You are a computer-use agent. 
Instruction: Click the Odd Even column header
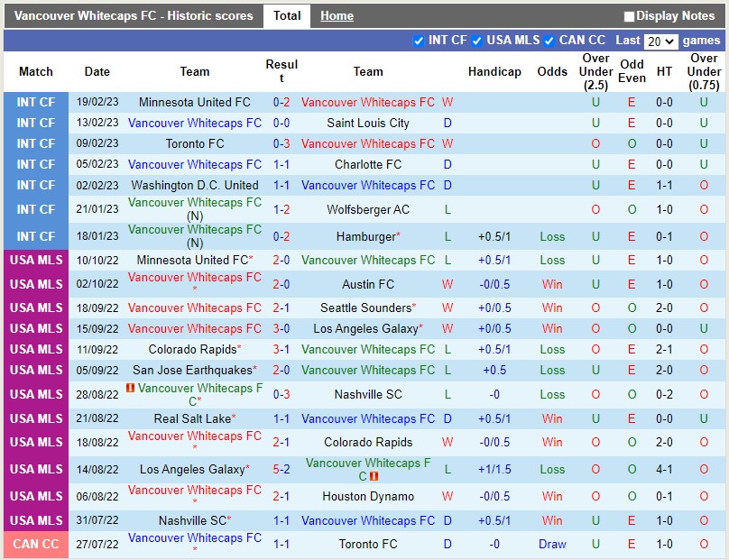click(632, 71)
